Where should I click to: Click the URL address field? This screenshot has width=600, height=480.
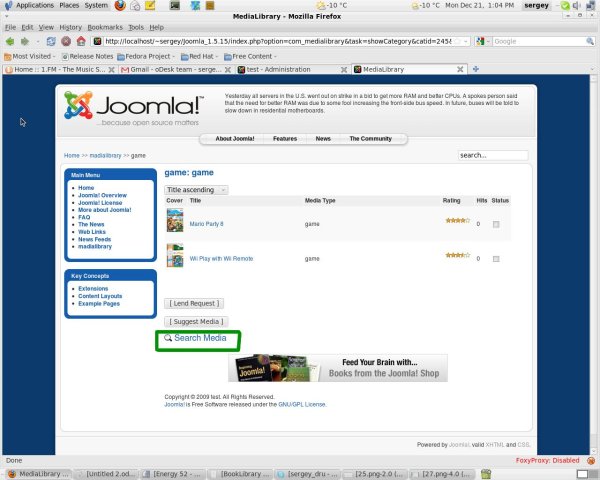(x=277, y=41)
